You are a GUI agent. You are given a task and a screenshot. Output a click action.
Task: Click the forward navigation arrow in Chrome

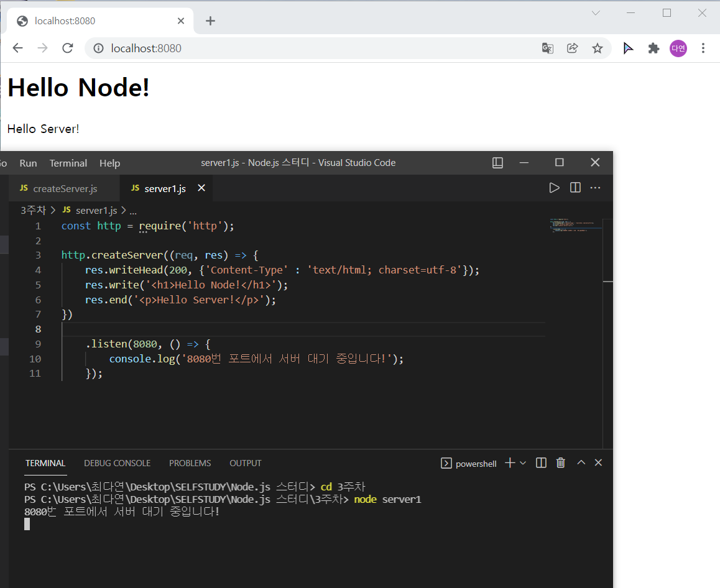point(43,48)
